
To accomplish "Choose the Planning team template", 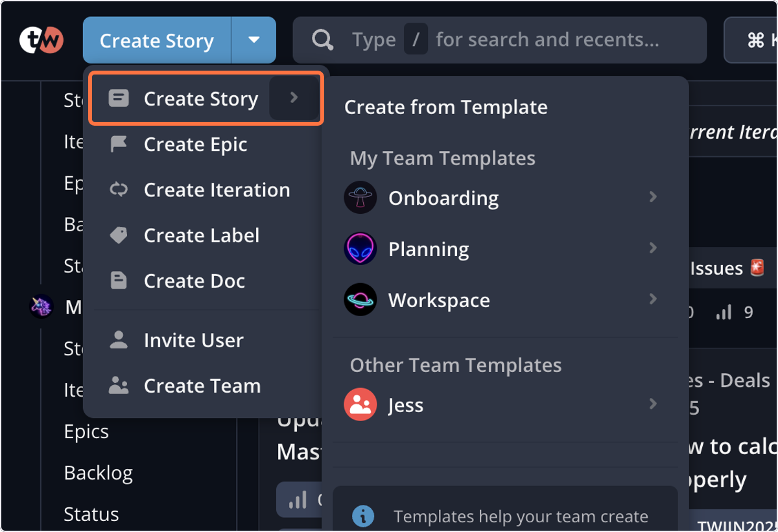I will pyautogui.click(x=504, y=249).
